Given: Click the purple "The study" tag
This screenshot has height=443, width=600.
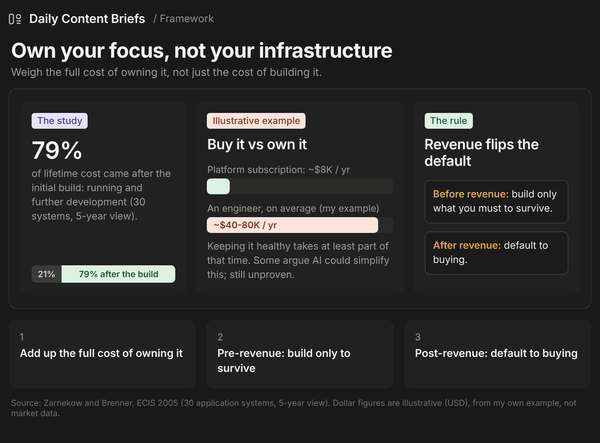Looking at the screenshot, I should [60, 121].
